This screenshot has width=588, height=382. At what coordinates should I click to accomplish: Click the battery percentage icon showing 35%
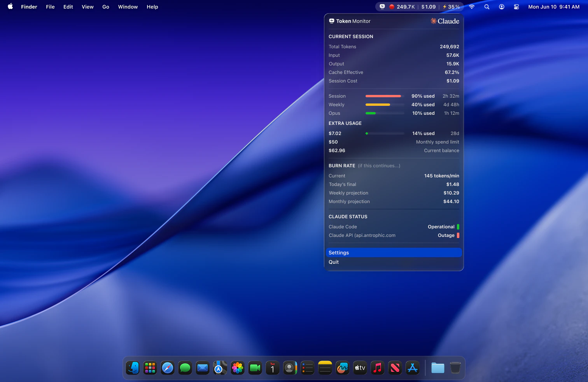(451, 7)
